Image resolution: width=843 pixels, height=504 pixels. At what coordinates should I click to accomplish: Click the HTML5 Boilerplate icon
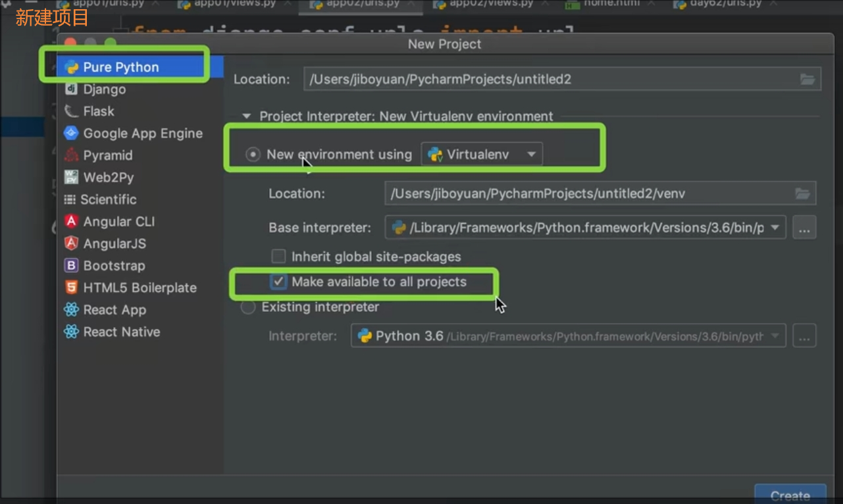point(71,288)
